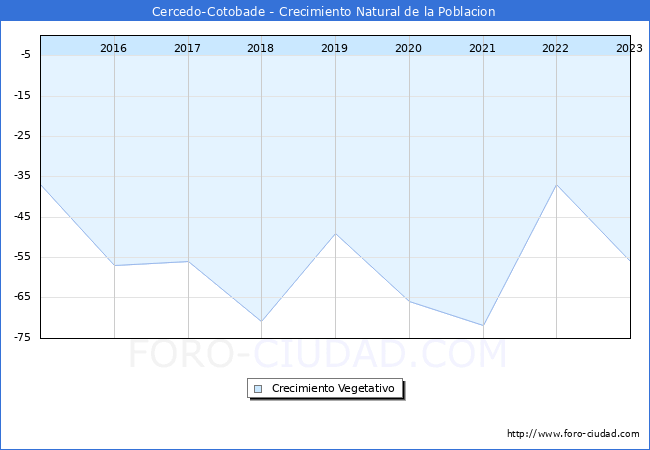Click the chart title Cercedo-Cotobade Crecimiento Natural

coord(323,11)
